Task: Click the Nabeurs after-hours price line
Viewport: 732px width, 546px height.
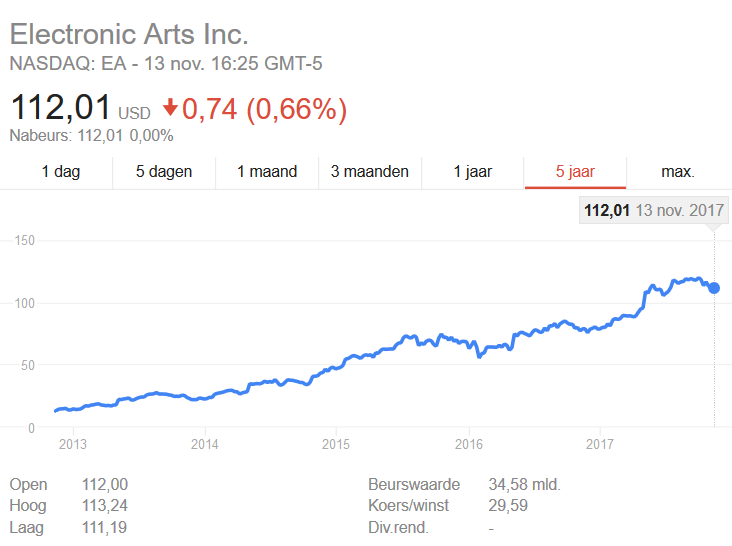Action: [91, 135]
